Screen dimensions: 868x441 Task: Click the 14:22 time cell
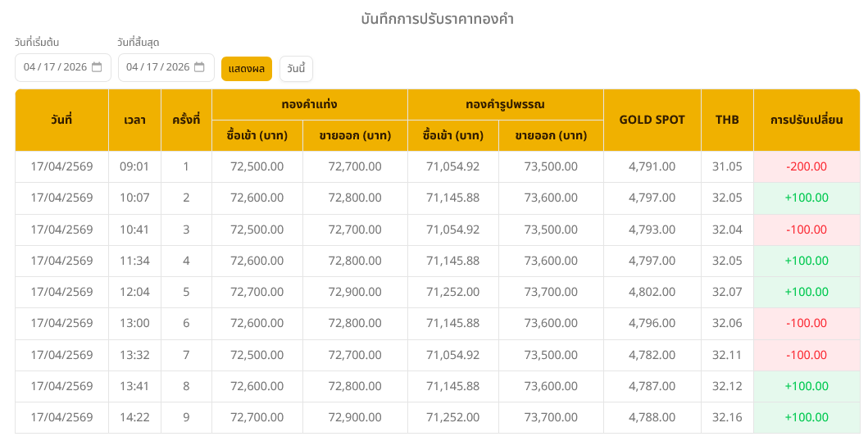134,417
